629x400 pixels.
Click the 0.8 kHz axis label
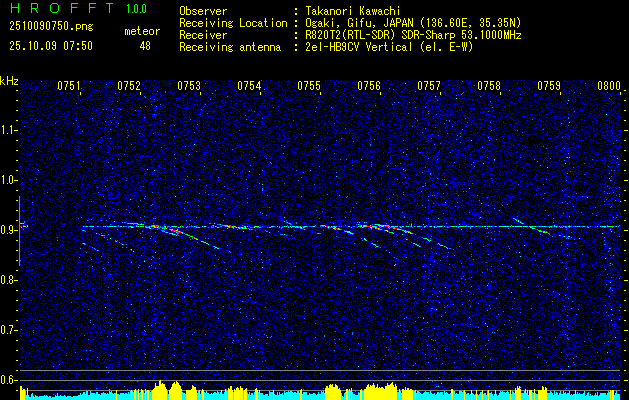tap(8, 280)
